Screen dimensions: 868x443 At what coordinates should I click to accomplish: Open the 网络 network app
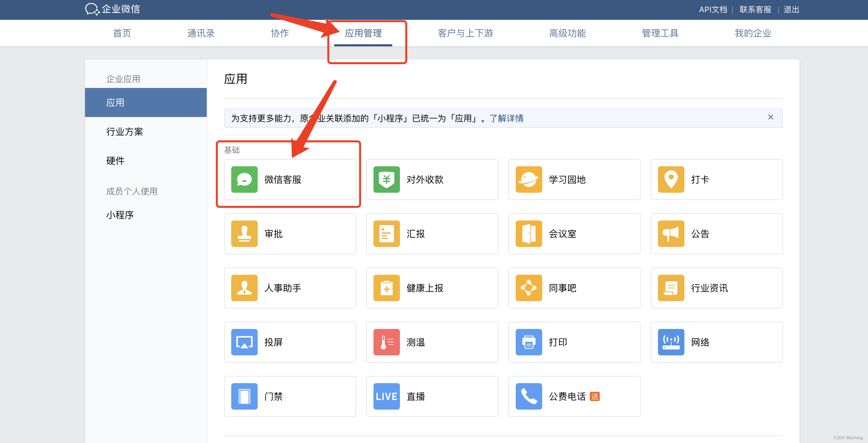point(716,342)
